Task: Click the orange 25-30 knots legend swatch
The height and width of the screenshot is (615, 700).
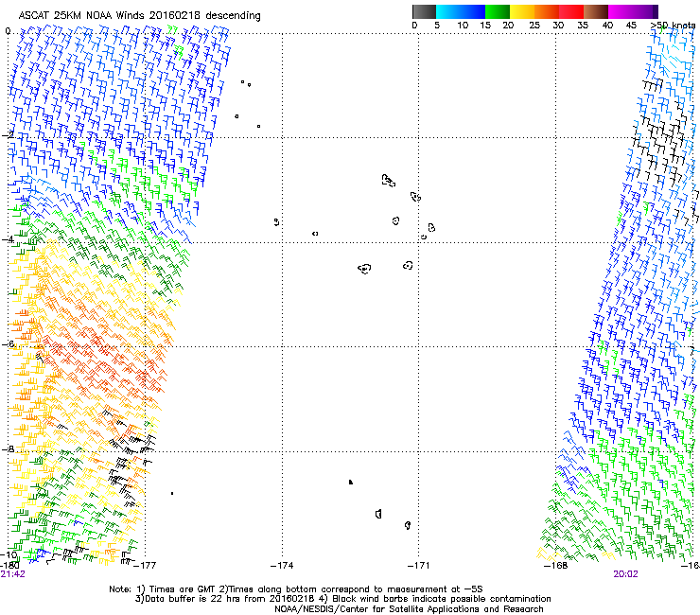Action: 547,11
